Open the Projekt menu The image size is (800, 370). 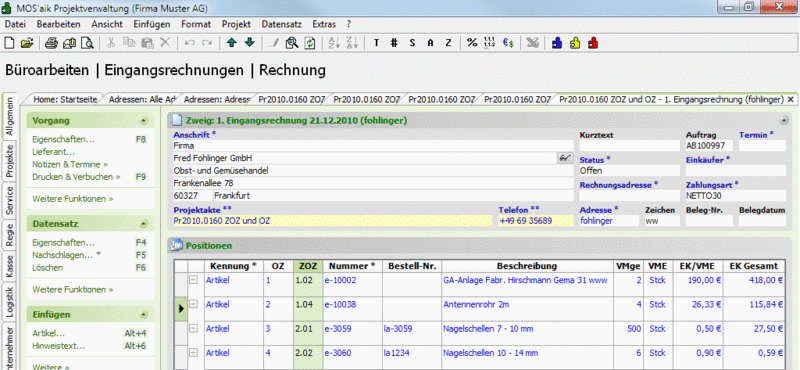point(236,24)
